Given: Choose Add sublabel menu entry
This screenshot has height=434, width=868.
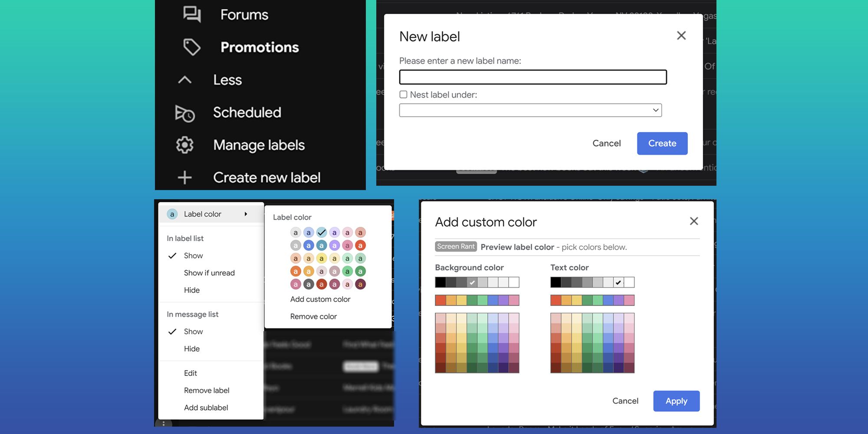Looking at the screenshot, I should coord(205,407).
